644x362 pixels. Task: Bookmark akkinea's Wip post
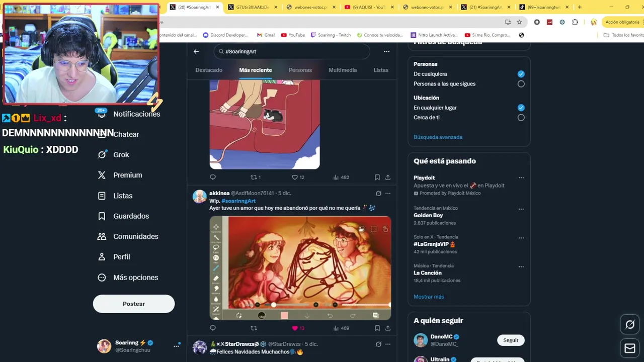(x=377, y=328)
